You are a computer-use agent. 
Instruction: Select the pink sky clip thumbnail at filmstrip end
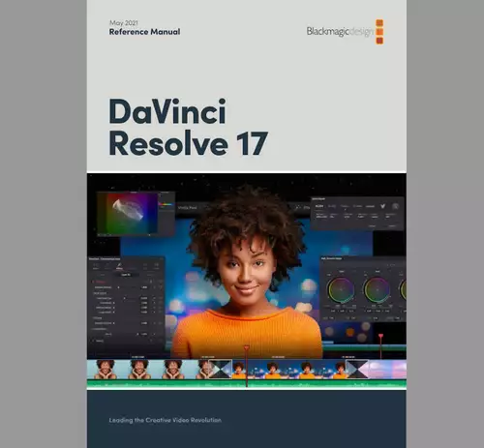387,369
